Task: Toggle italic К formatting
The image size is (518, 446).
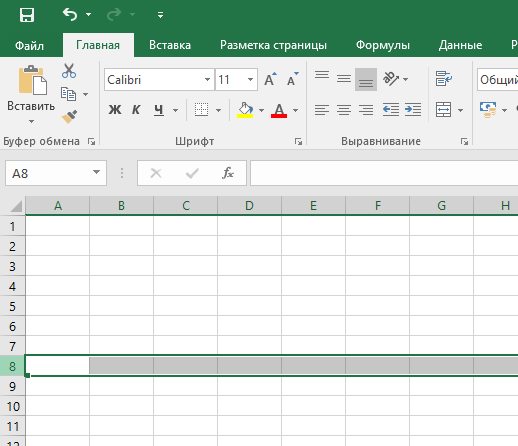Action: click(x=136, y=110)
